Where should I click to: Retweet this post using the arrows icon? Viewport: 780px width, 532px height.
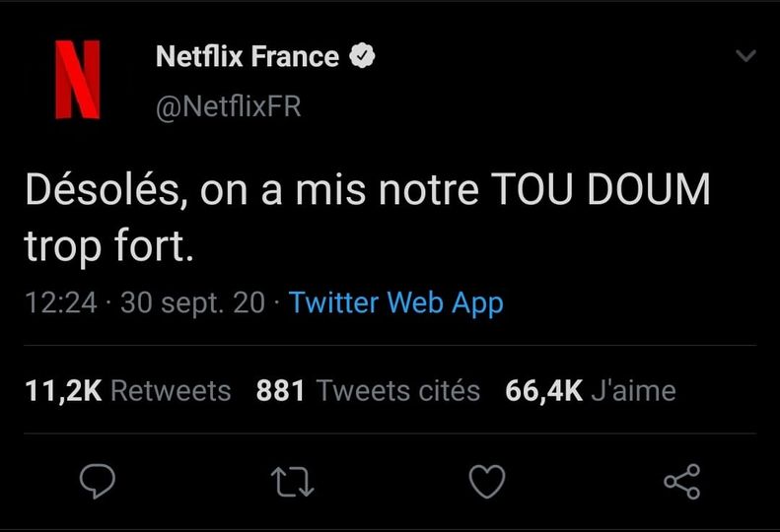click(291, 481)
